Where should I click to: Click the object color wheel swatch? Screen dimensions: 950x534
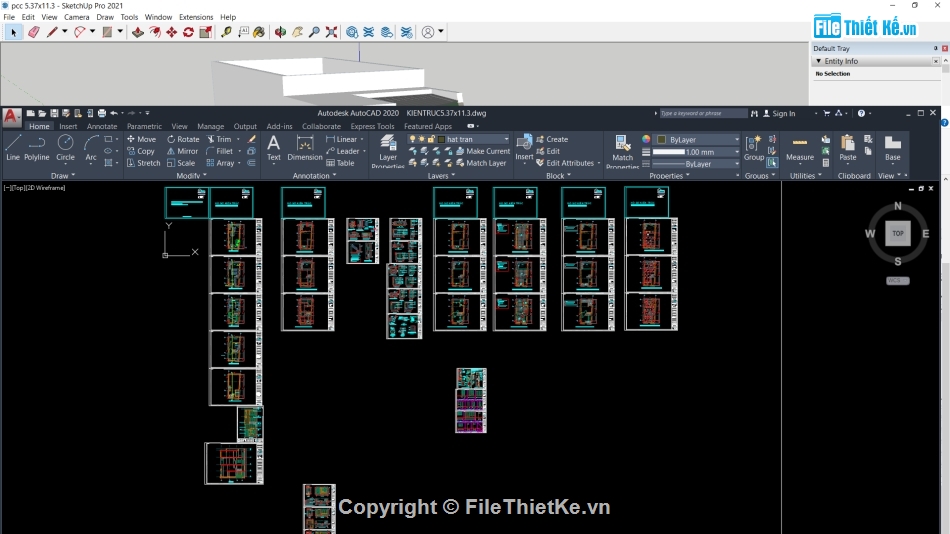646,139
